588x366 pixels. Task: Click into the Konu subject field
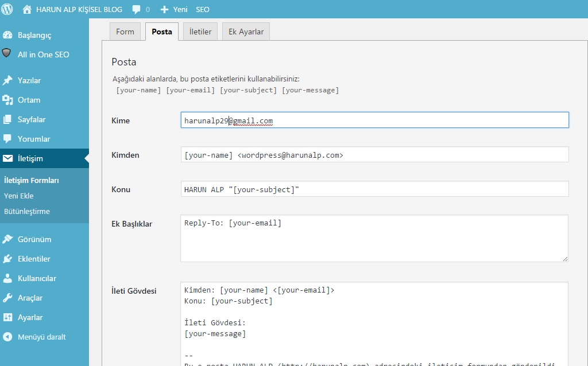click(374, 189)
